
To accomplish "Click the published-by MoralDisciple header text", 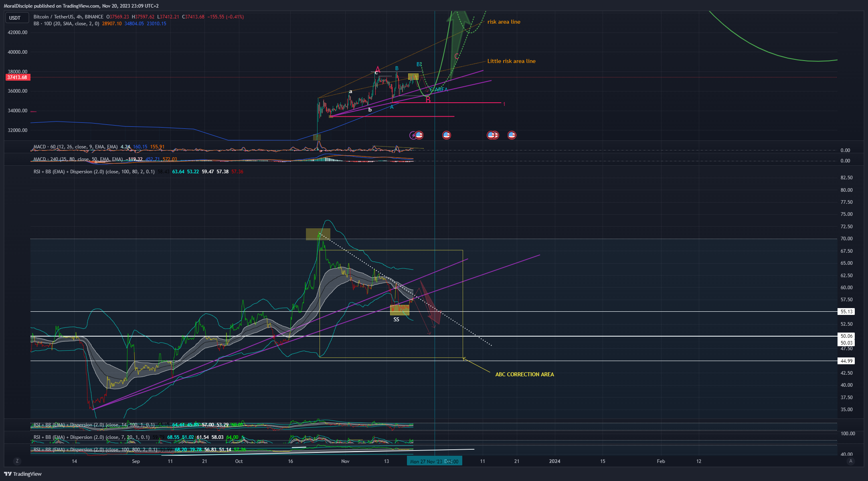I will point(81,6).
